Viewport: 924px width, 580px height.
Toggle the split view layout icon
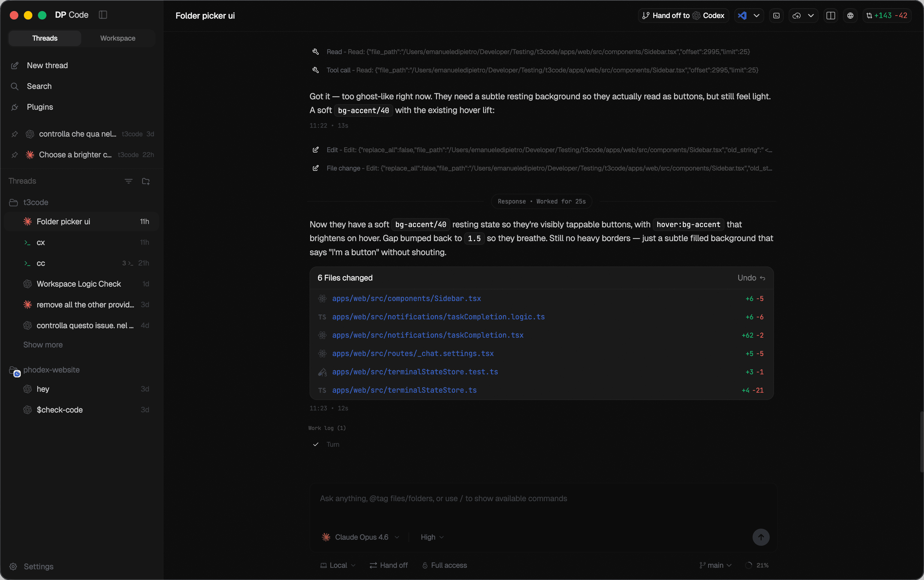point(831,15)
